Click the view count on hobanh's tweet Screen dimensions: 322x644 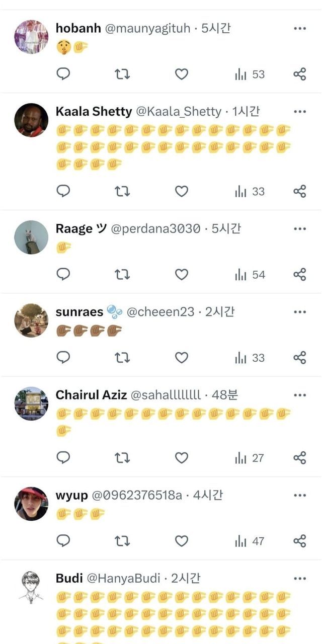[250, 74]
